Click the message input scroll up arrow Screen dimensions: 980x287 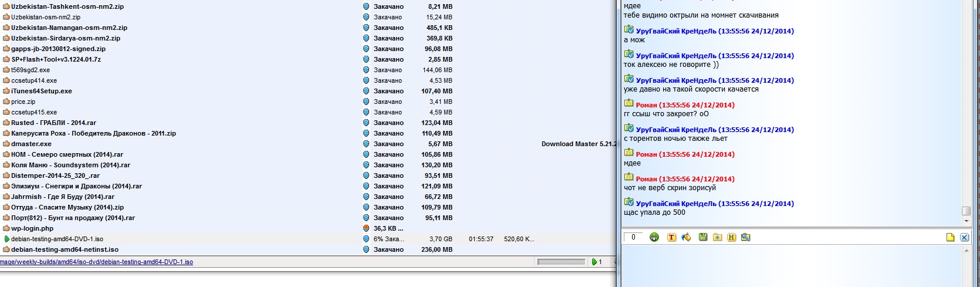[x=966, y=251]
